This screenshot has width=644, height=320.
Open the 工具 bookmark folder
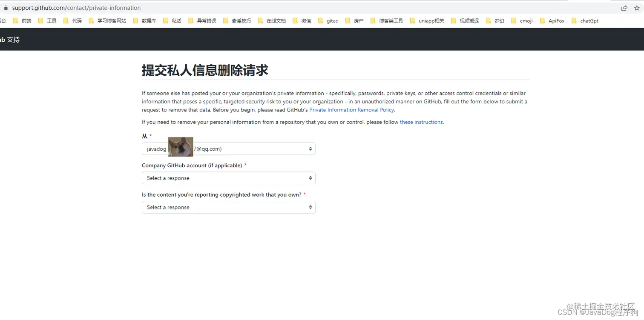click(47, 20)
